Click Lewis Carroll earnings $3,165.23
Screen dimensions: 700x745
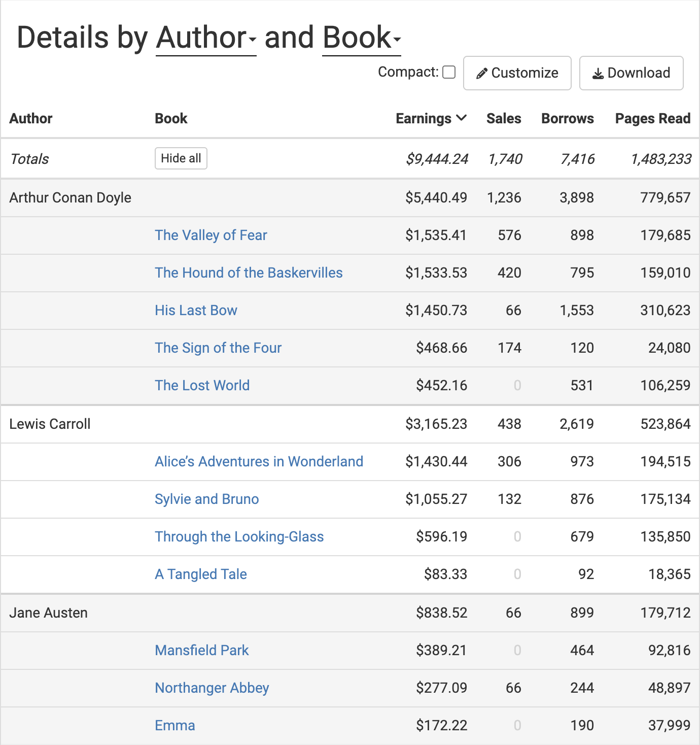[x=436, y=424]
